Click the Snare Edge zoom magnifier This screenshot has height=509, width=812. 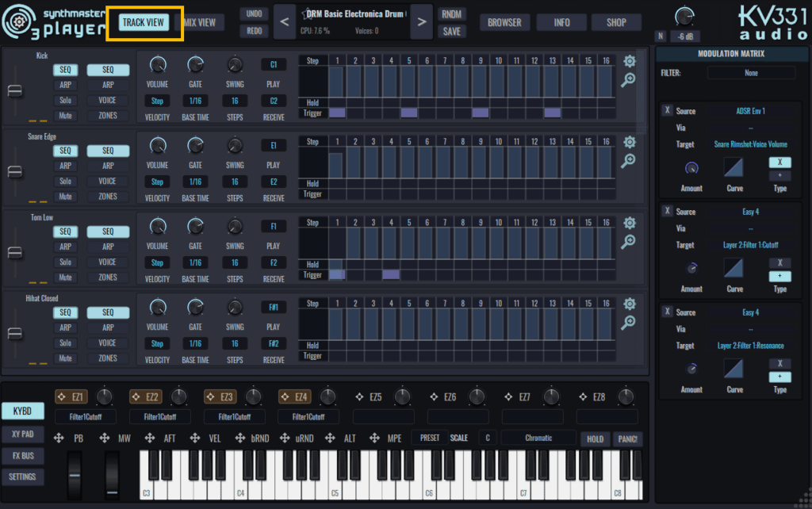[628, 160]
